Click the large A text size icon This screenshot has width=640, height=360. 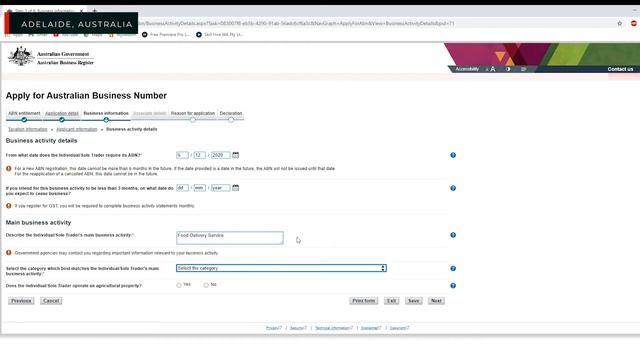coord(493,69)
